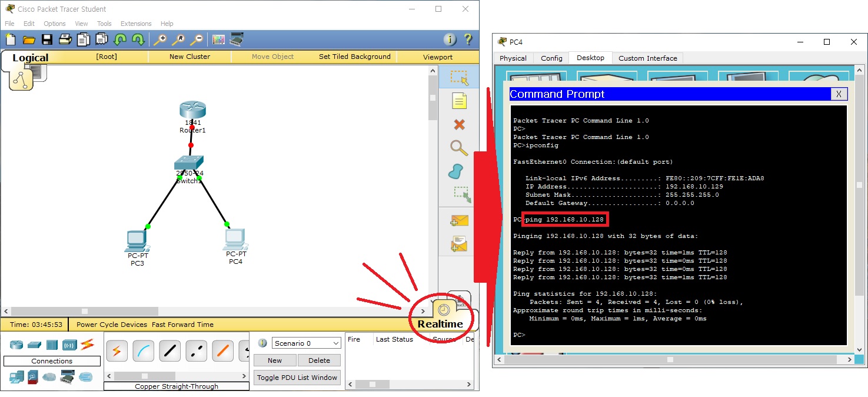Click the Logical workspace tab
Image resolution: width=868 pixels, height=397 pixels.
point(30,58)
